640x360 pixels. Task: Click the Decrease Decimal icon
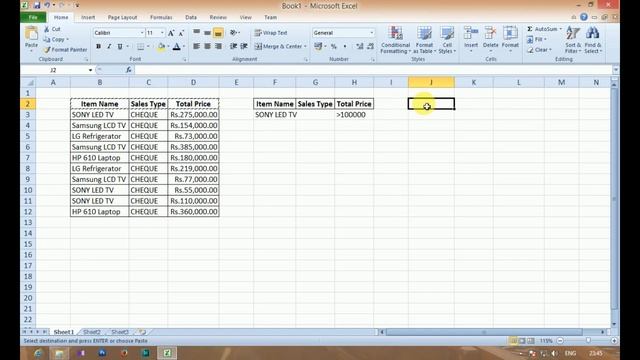[x=370, y=47]
